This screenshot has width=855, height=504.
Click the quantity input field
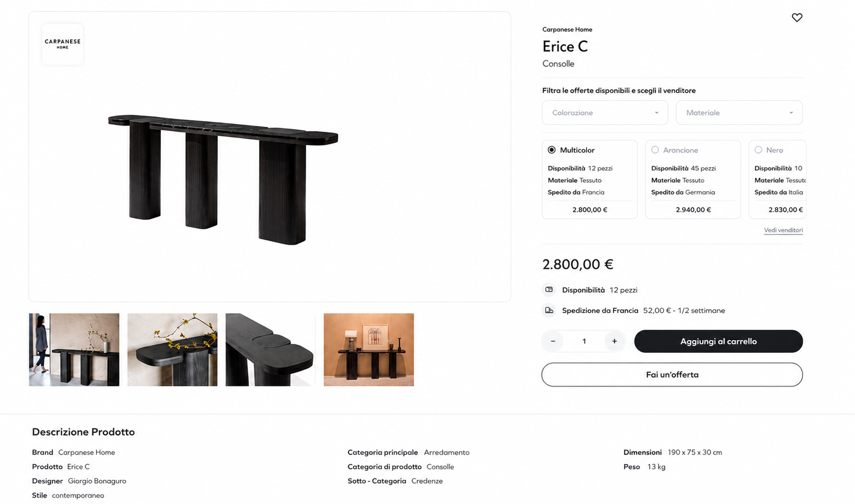coord(584,341)
